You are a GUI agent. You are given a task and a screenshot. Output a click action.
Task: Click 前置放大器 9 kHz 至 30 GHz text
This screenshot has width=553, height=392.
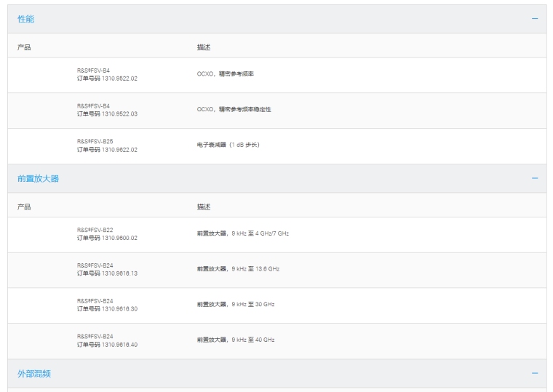pos(236,305)
